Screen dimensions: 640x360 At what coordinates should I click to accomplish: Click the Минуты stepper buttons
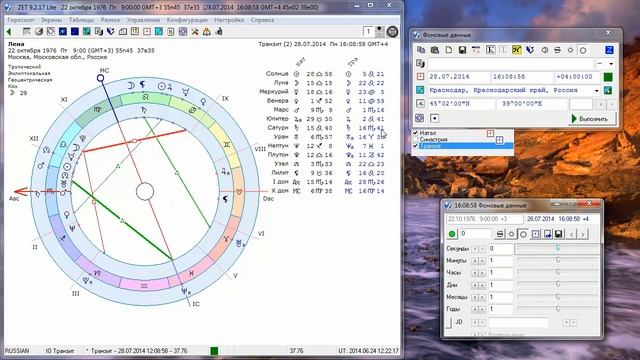click(x=478, y=260)
